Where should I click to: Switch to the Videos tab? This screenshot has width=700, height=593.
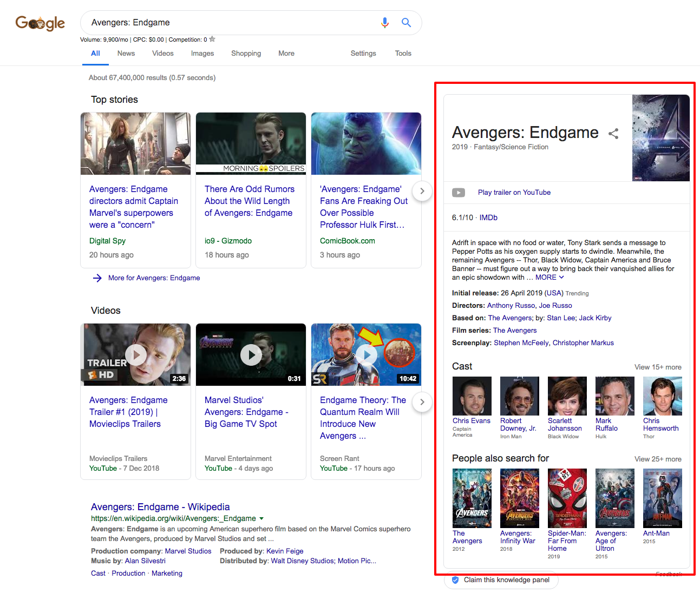(x=163, y=54)
